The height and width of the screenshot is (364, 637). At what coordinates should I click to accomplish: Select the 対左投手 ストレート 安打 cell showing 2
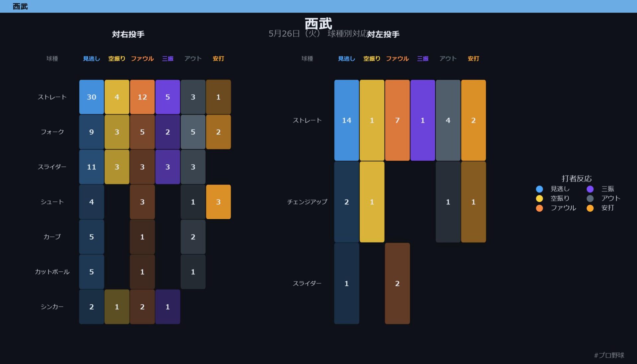tap(473, 120)
